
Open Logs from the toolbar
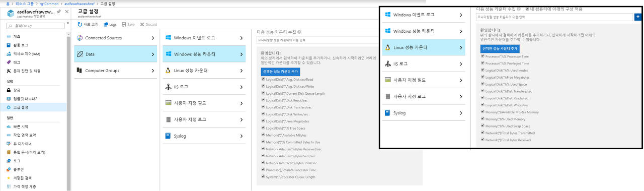pos(110,24)
